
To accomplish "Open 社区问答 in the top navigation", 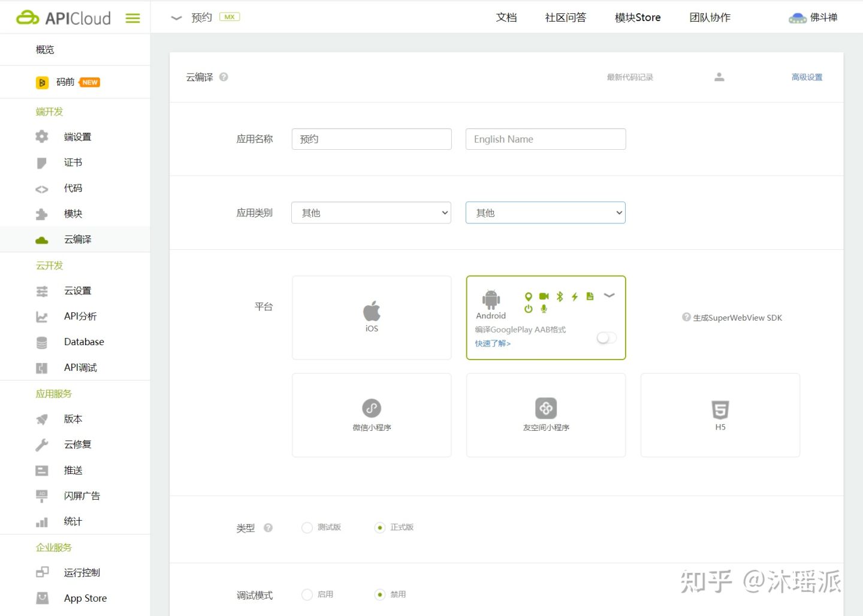I will [565, 17].
